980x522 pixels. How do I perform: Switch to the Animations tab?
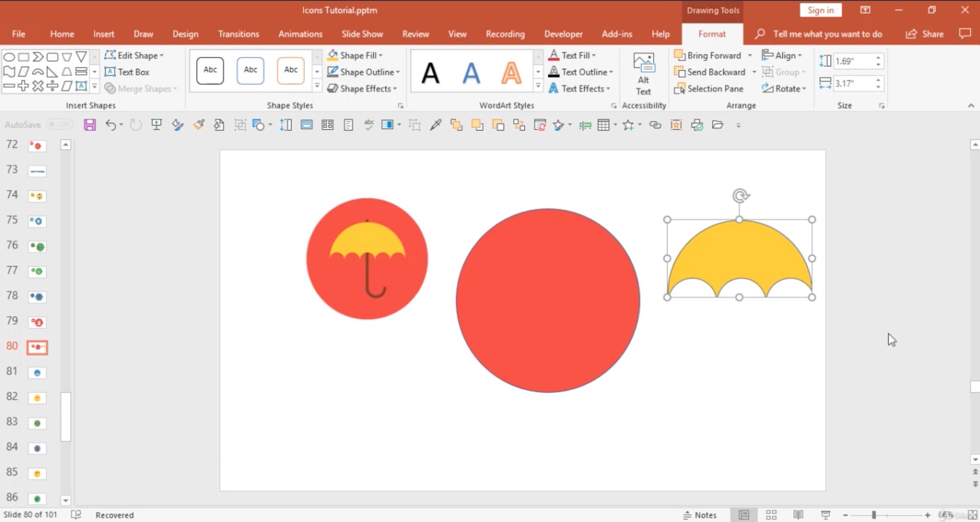300,34
